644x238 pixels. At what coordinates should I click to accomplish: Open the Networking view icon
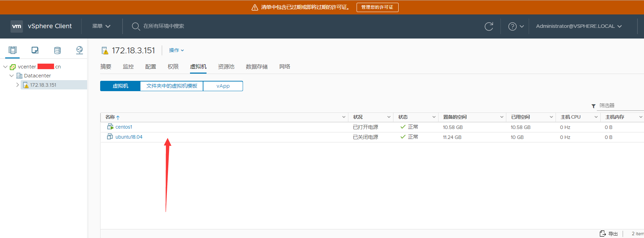point(80,50)
